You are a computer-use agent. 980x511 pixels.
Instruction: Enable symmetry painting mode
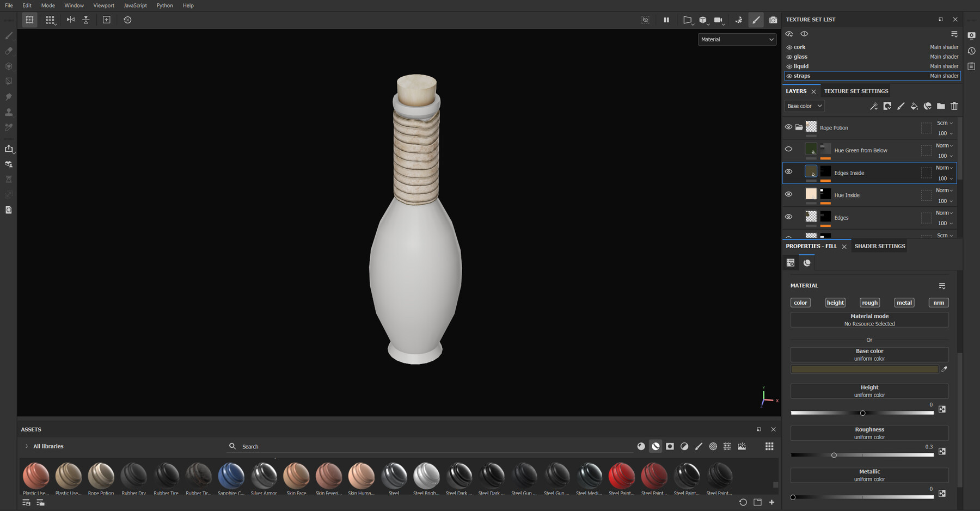[70, 20]
